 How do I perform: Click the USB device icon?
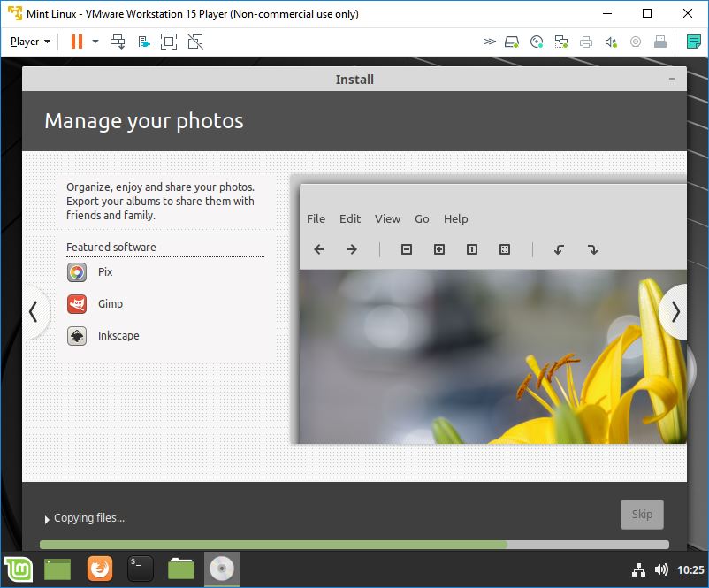point(660,42)
